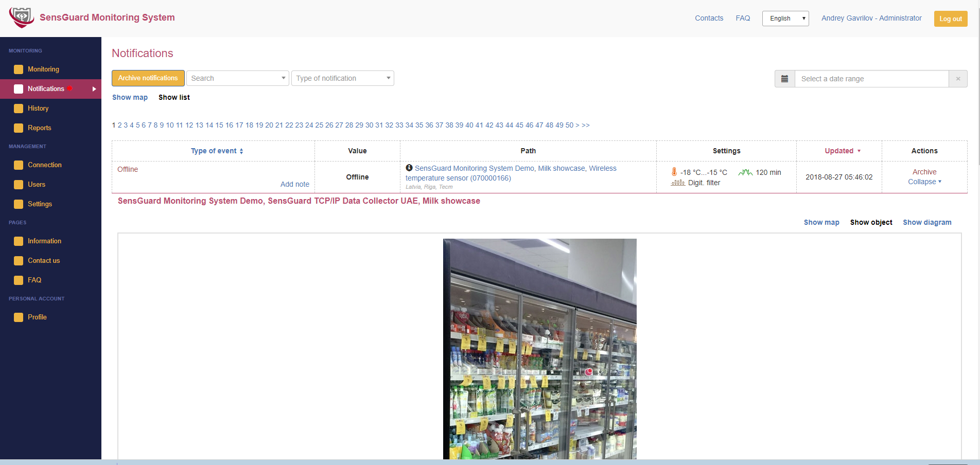Click the Monitoring sidebar icon
Screen dimensions: 980x465
tap(19, 69)
